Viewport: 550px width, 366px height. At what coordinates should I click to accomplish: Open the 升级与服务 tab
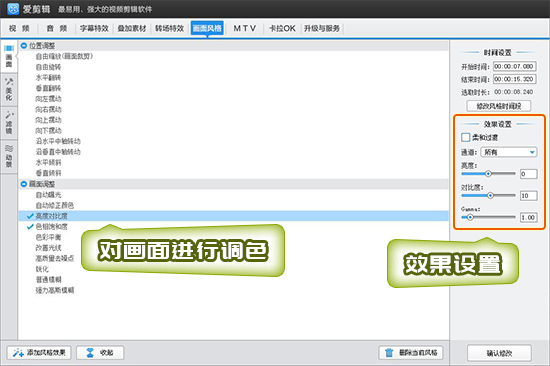322,28
